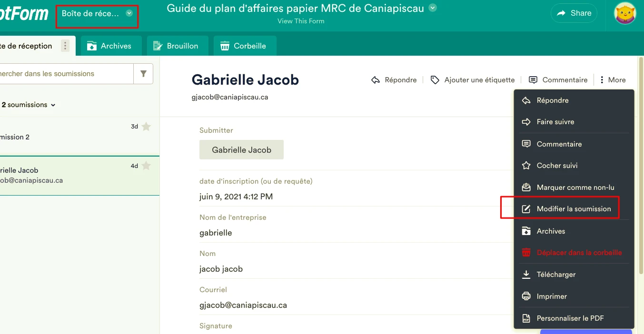This screenshot has width=644, height=334.
Task: Click the filter funnel icon beside search
Action: click(x=143, y=74)
